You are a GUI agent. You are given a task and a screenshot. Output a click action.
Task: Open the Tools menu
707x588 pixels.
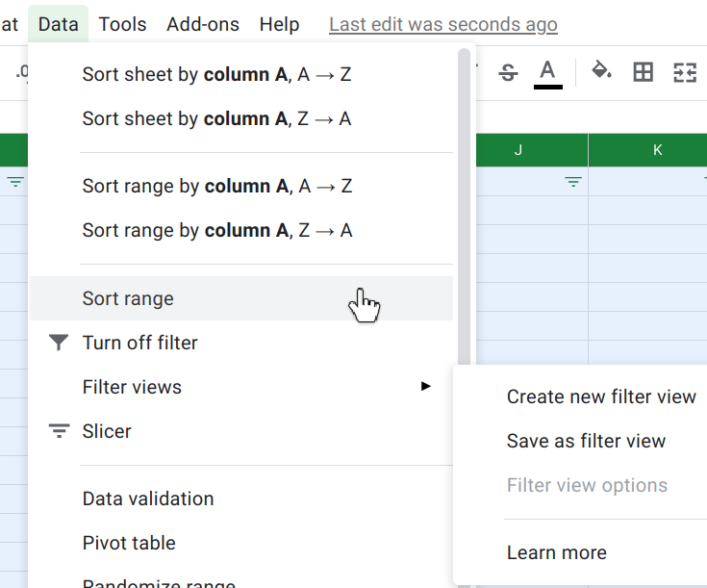[x=122, y=24]
